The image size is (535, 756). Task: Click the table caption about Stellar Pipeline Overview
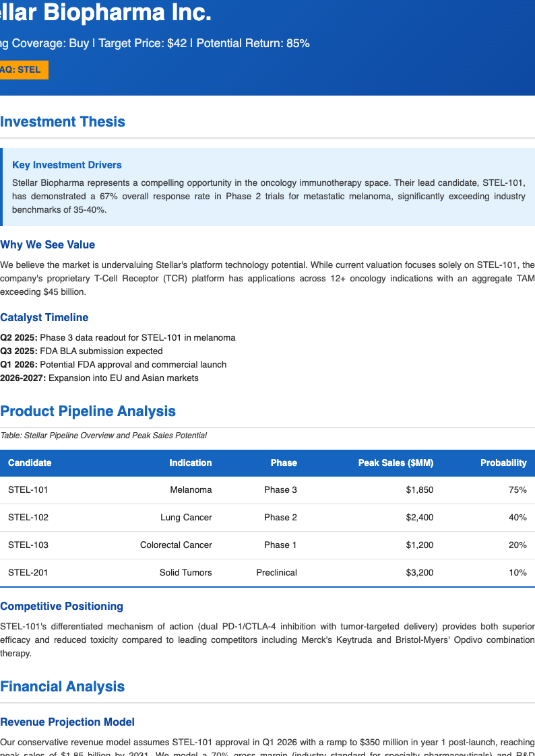point(103,436)
